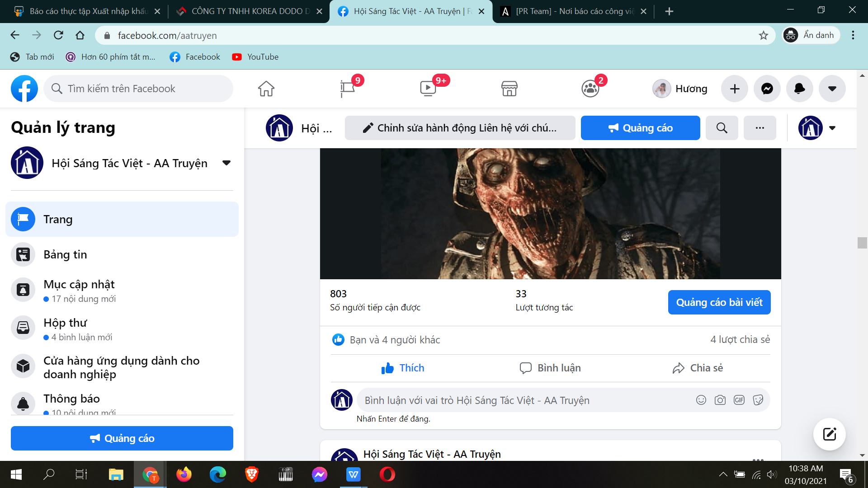Attach a photo with camera icon
The width and height of the screenshot is (868, 488).
pos(720,400)
